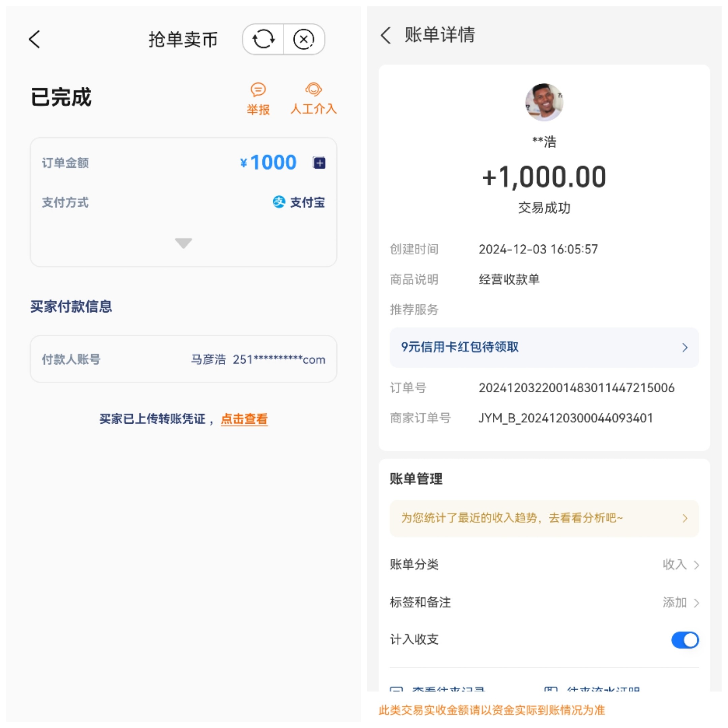Expand order card with the down triangle
Screen dimensions: 728x728
(x=183, y=243)
